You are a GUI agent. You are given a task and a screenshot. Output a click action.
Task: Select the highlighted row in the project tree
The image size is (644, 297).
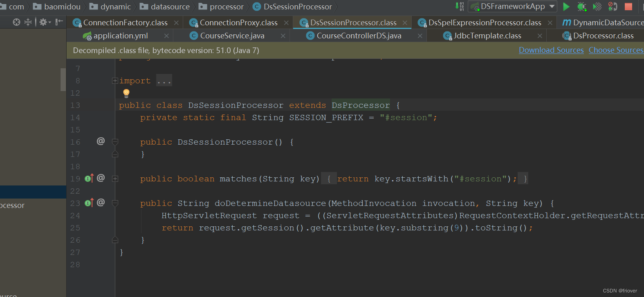(x=33, y=192)
